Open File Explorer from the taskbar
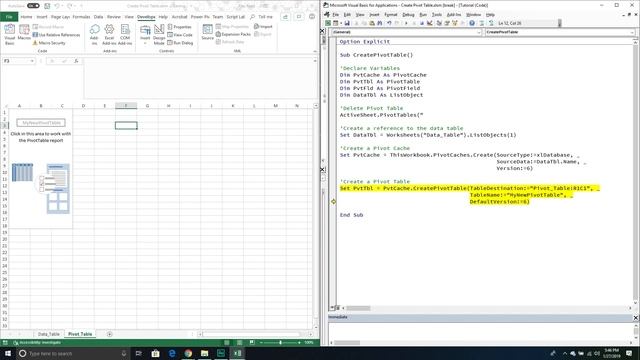The image size is (640, 360). pyautogui.click(x=204, y=353)
